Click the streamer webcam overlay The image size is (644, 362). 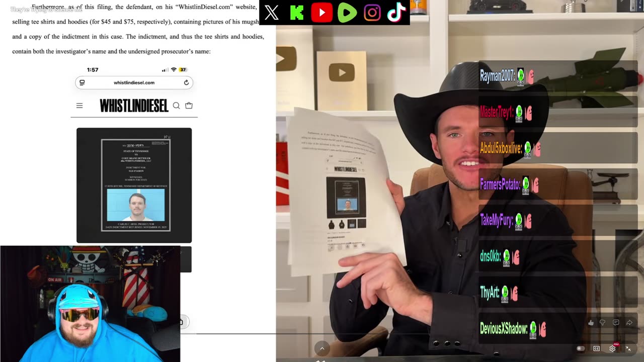coord(90,304)
